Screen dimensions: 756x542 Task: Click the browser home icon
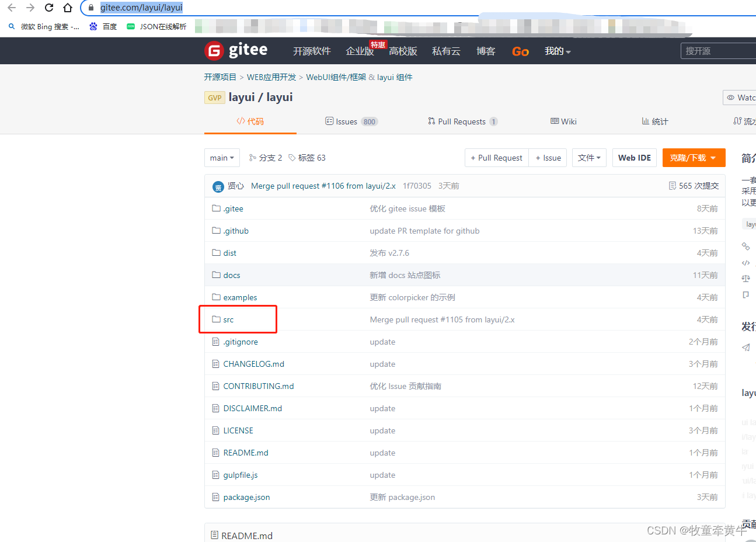pos(67,8)
